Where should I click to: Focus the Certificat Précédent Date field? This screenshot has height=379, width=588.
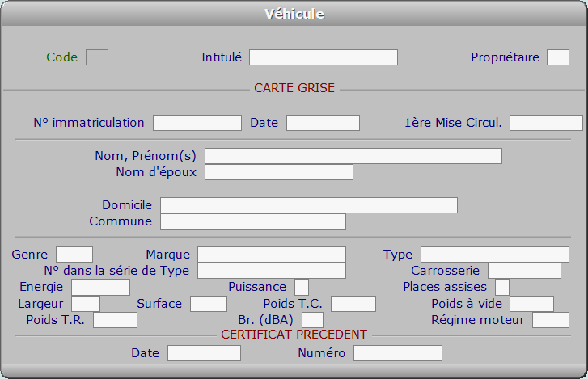(x=204, y=353)
